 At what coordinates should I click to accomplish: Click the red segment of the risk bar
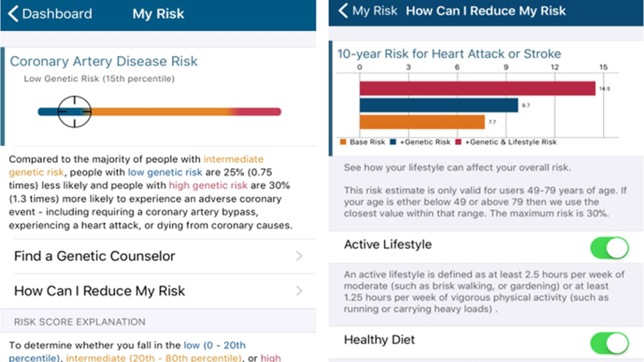coord(259,112)
